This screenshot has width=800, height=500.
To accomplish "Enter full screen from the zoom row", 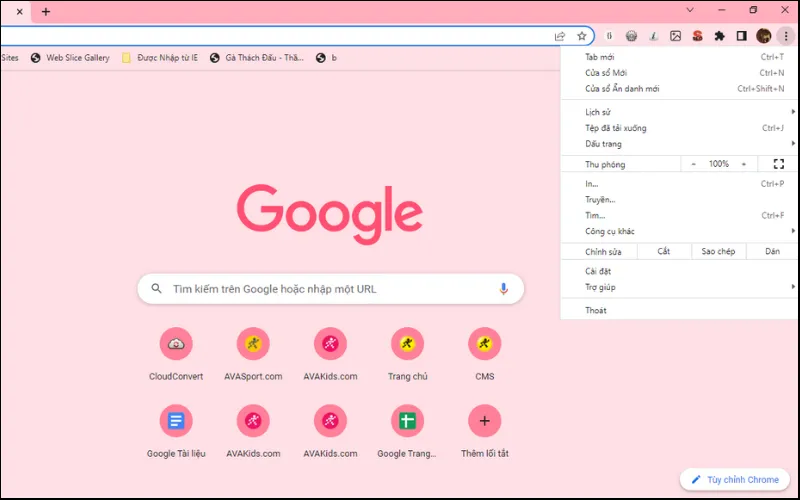I will [779, 164].
